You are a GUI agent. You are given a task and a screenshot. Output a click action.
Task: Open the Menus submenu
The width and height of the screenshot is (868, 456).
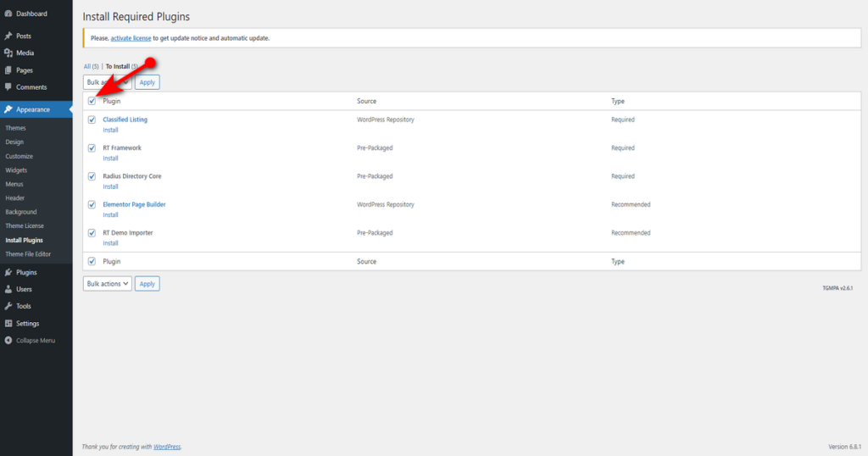coord(14,184)
